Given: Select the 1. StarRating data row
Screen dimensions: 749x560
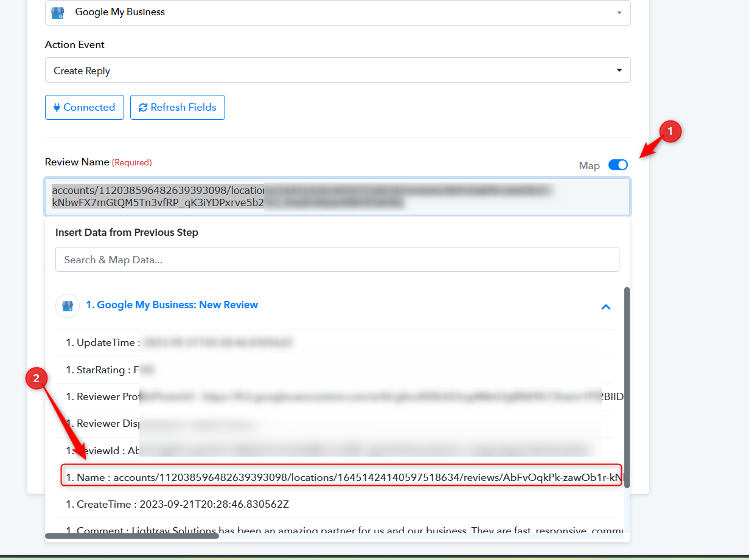Looking at the screenshot, I should click(x=335, y=370).
